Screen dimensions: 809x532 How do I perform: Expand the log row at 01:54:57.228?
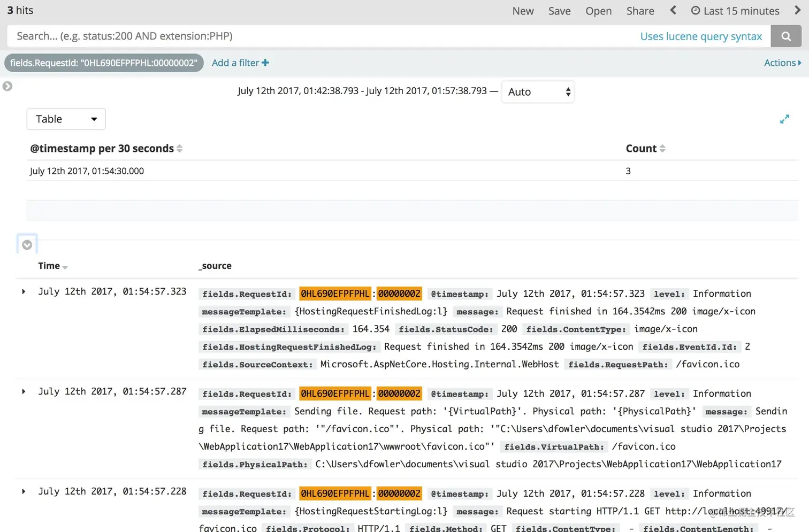click(x=24, y=491)
